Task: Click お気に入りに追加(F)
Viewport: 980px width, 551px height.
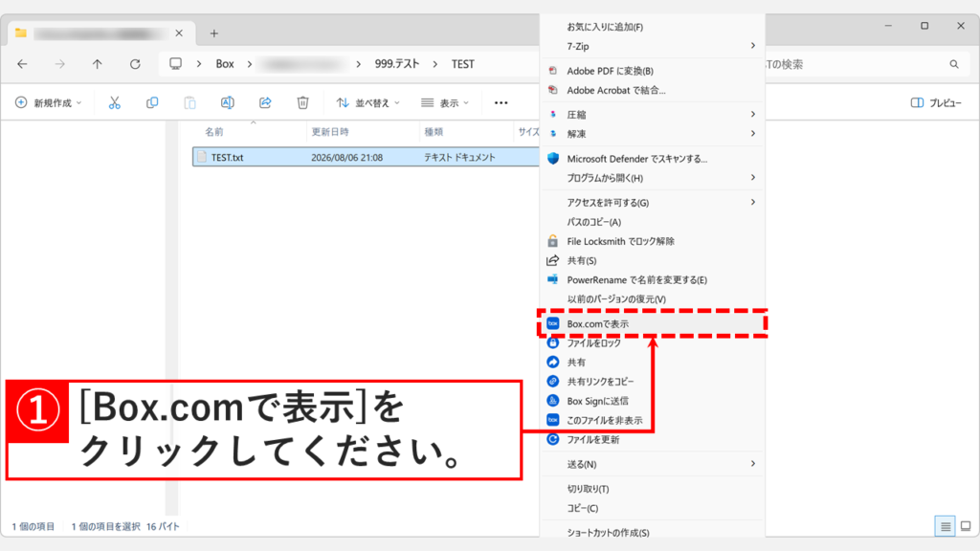Action: point(652,27)
